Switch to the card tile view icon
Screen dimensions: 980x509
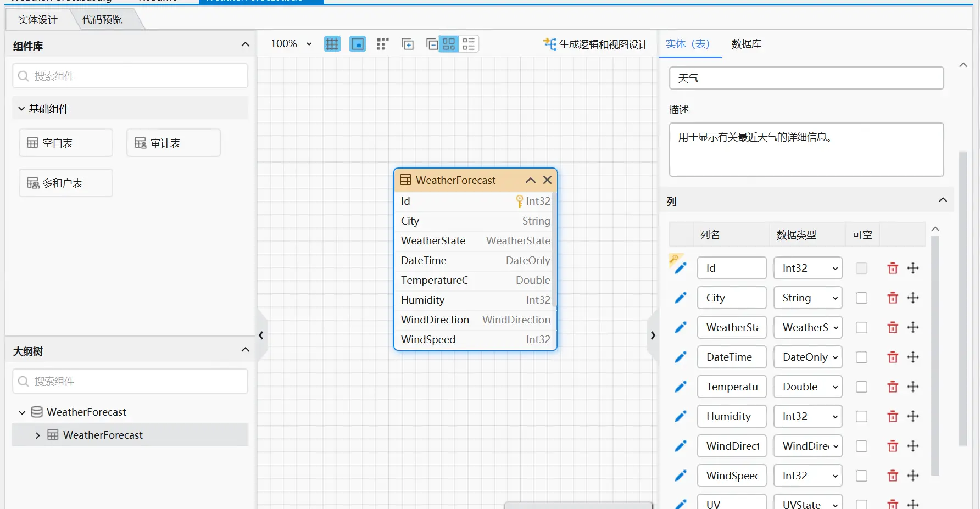[x=449, y=44]
